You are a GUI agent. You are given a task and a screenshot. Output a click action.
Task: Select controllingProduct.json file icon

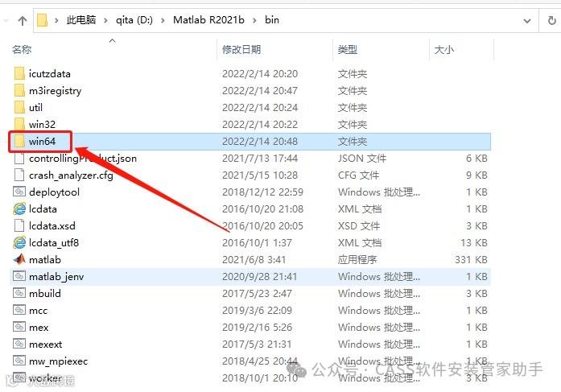(19, 158)
